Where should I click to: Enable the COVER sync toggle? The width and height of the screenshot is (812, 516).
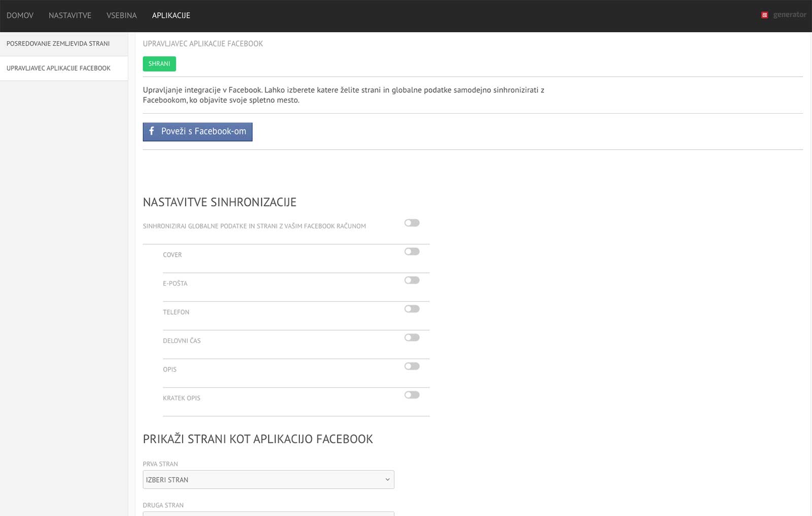click(x=412, y=252)
